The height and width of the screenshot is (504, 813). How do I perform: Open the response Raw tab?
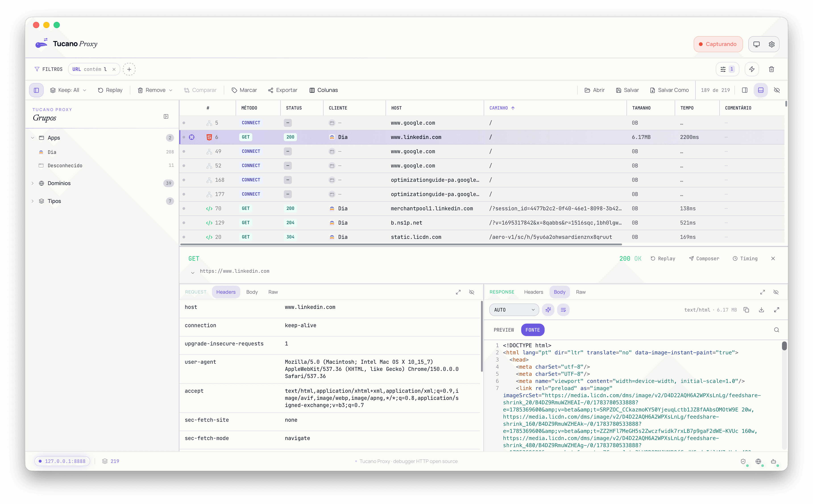coord(581,292)
